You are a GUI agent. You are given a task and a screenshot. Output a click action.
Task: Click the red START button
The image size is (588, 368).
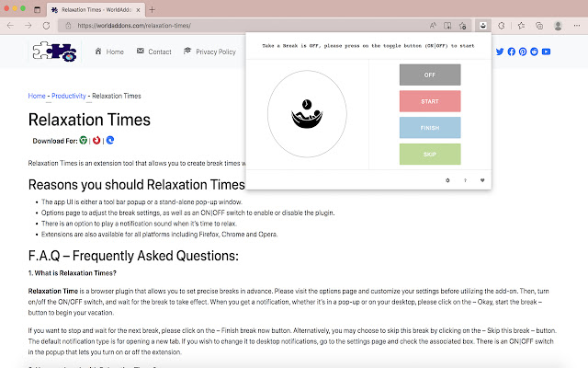pyautogui.click(x=430, y=101)
